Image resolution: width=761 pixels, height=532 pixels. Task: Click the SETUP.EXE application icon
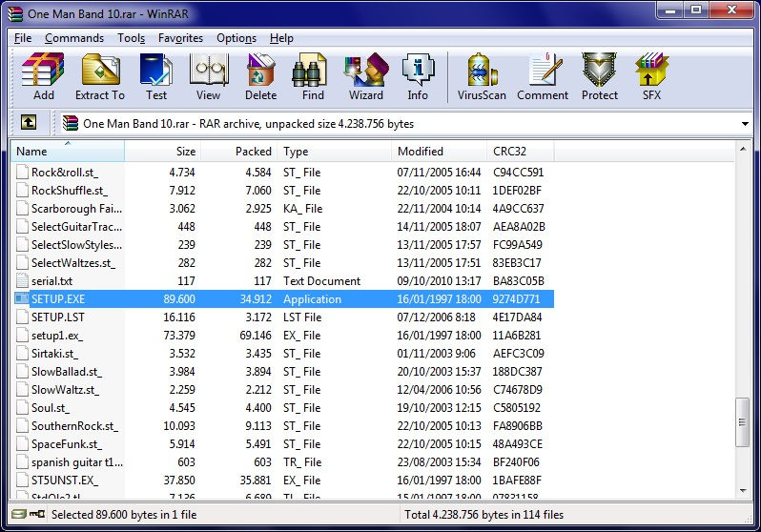pyautogui.click(x=22, y=298)
